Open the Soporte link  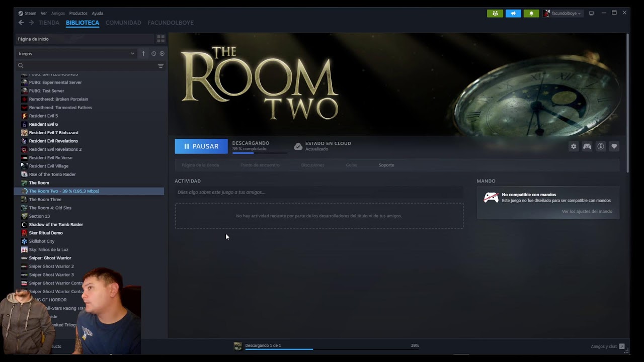[386, 165]
